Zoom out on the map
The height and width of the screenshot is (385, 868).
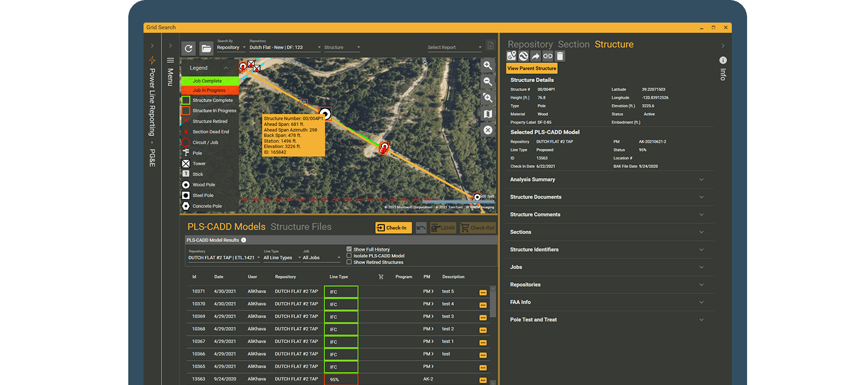[488, 82]
